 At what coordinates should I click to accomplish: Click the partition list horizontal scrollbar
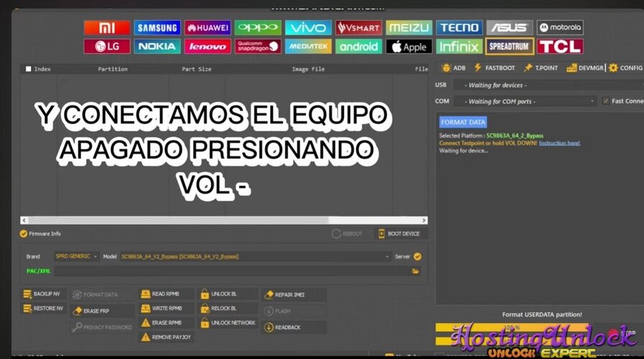click(223, 220)
